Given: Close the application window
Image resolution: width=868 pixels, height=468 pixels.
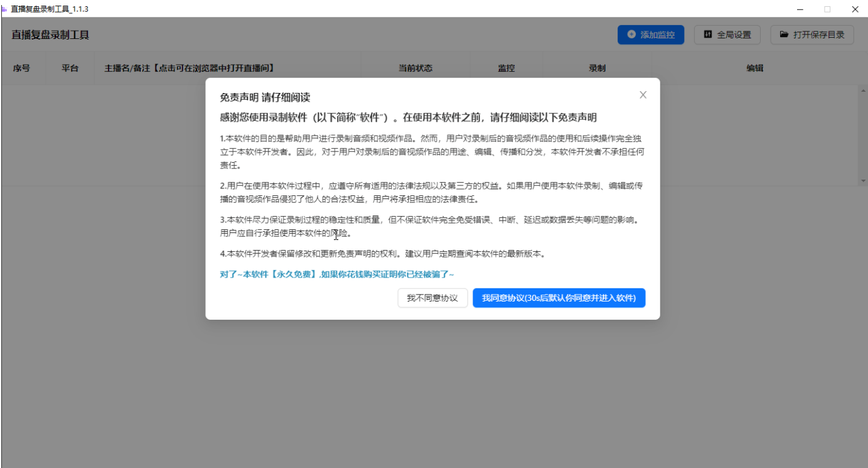Looking at the screenshot, I should click(x=855, y=9).
